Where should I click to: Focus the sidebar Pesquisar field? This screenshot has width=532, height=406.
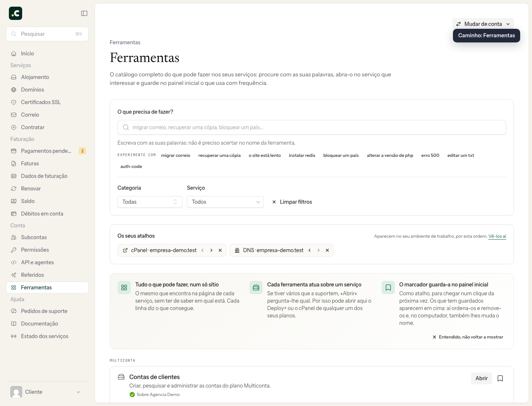[x=47, y=34]
